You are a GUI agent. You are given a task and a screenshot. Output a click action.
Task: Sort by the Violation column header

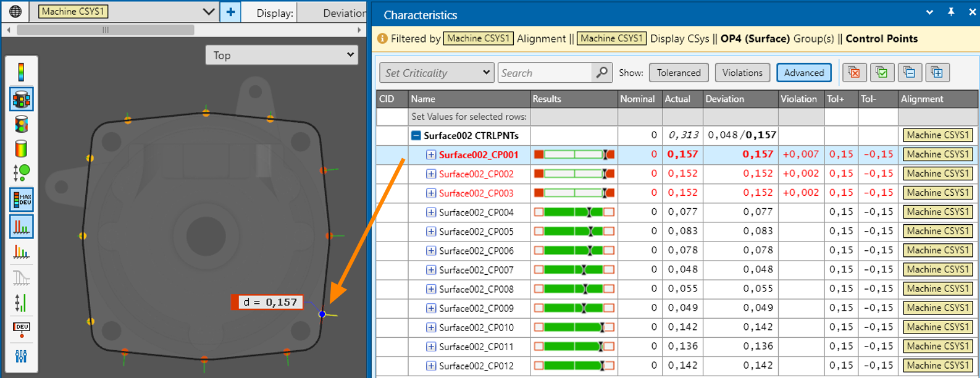(x=801, y=99)
